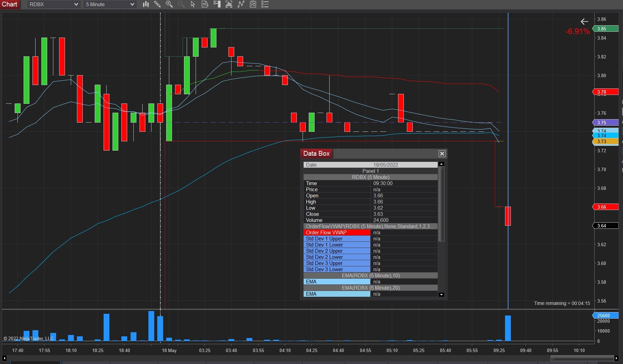Image resolution: width=623 pixels, height=364 pixels.
Task: Click the Panel 1 row in Data Box
Action: pos(371,171)
